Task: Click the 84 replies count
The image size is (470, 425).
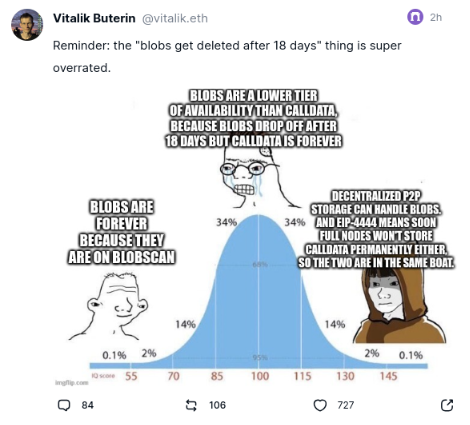Action: coord(87,405)
